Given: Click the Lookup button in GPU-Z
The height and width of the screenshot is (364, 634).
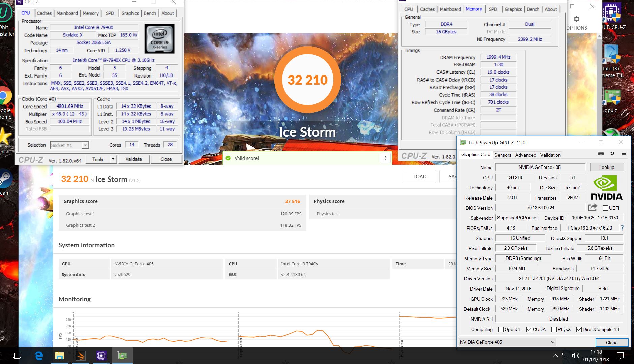Looking at the screenshot, I should [607, 167].
